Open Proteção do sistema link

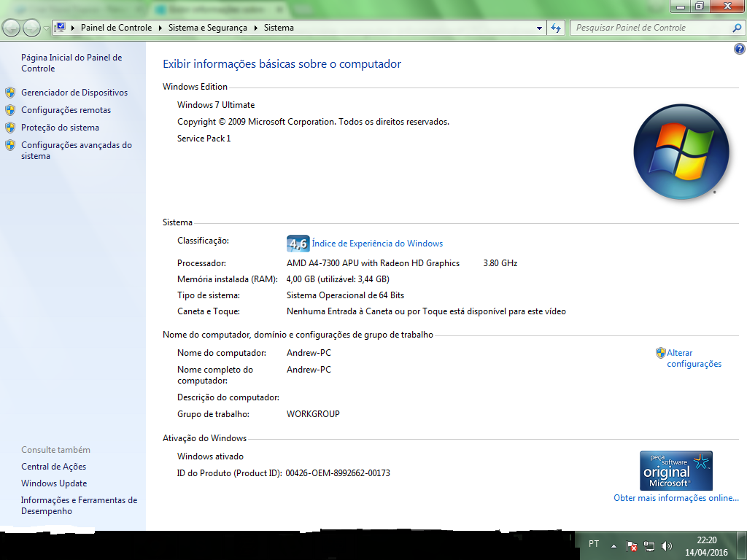click(60, 128)
